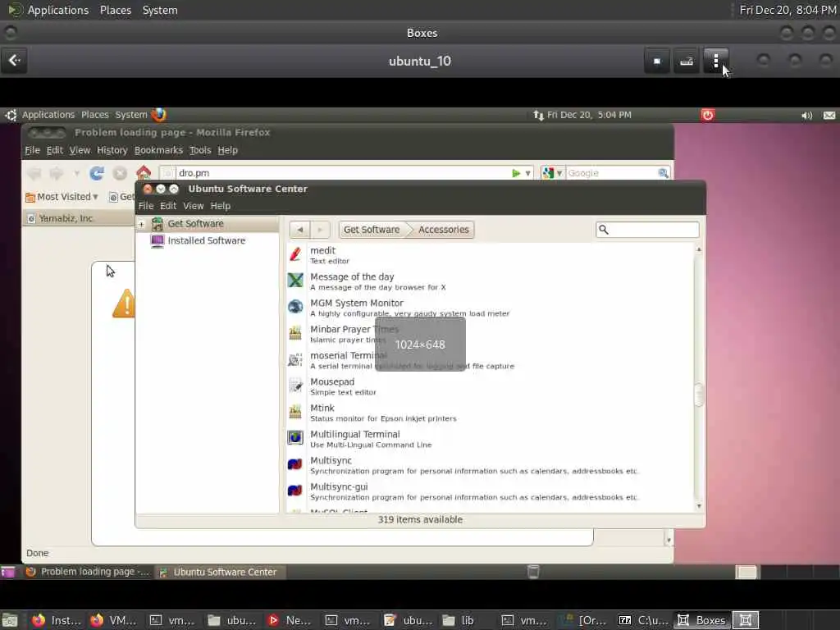The width and height of the screenshot is (840, 630).
Task: Select moserial Terminal icon
Action: point(295,359)
